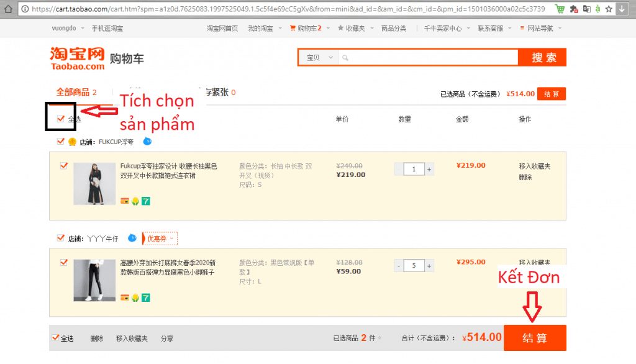Screen dimensions: 636x364
Task: Click the Taobao.com logo
Action: [78, 58]
